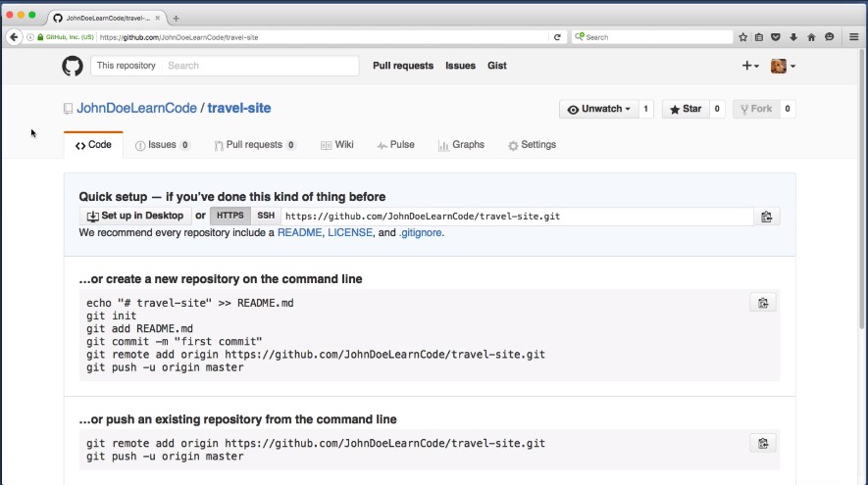This screenshot has width=868, height=485.
Task: Copy the push existing repository commands
Action: point(762,444)
